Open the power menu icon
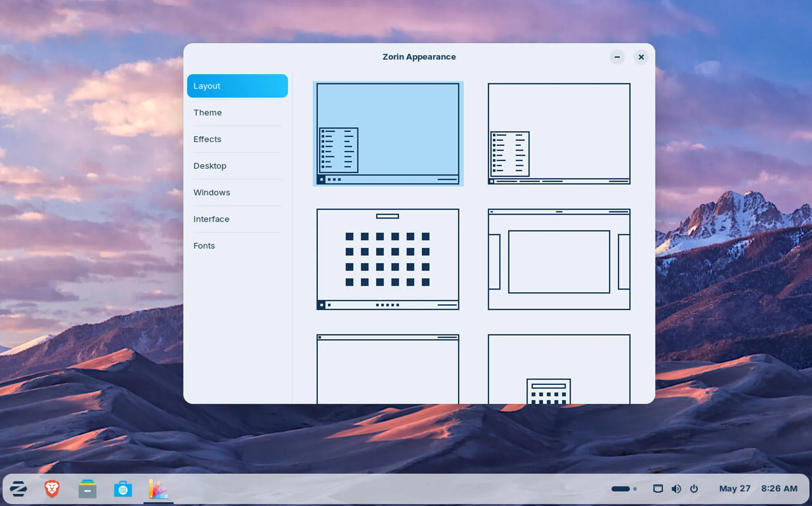812x506 pixels. click(694, 489)
